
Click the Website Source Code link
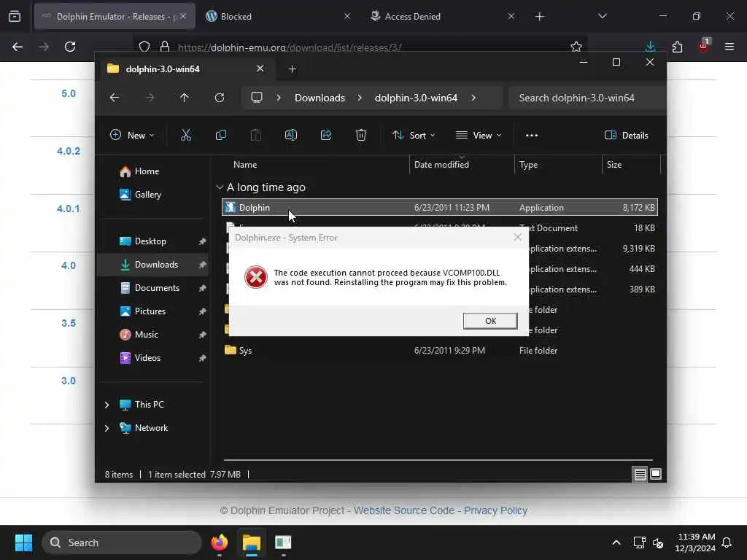click(x=404, y=510)
